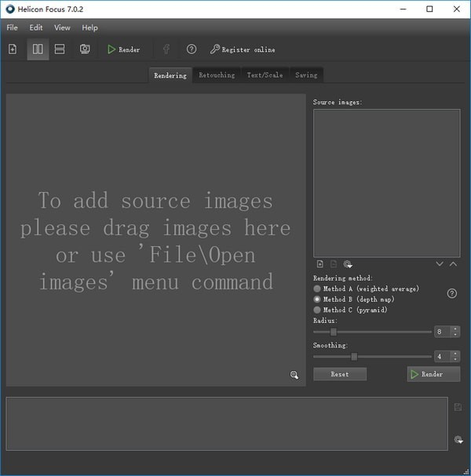Image resolution: width=471 pixels, height=476 pixels.
Task: Open output list options dropdown at bottom right
Action: click(x=458, y=440)
